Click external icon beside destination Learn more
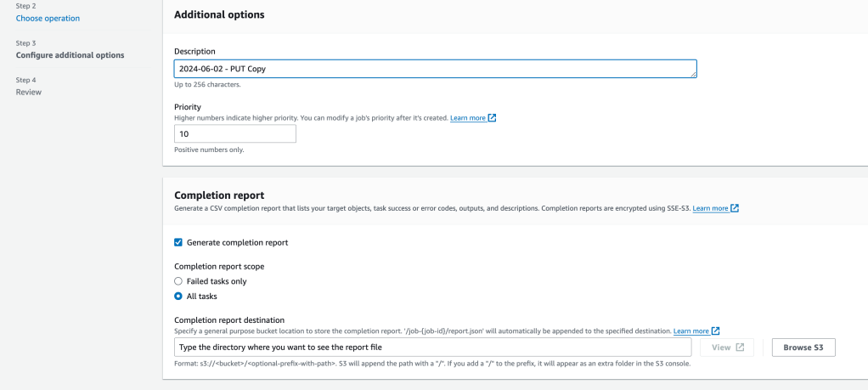Image resolution: width=868 pixels, height=390 pixels. (x=716, y=331)
